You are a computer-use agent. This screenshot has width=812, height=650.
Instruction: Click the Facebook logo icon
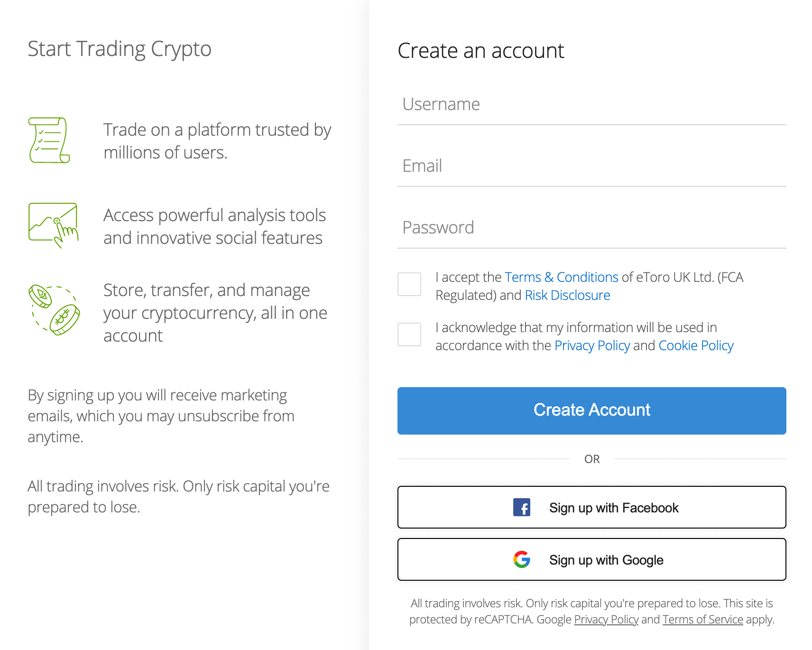point(522,507)
